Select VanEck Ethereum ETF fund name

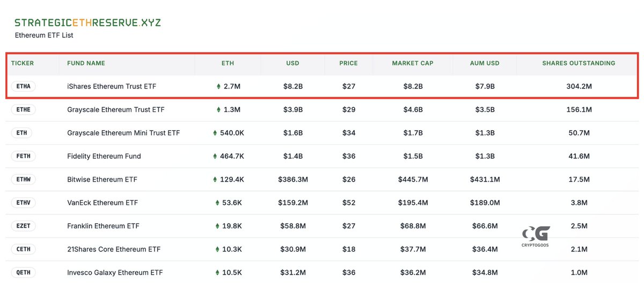[x=103, y=203]
